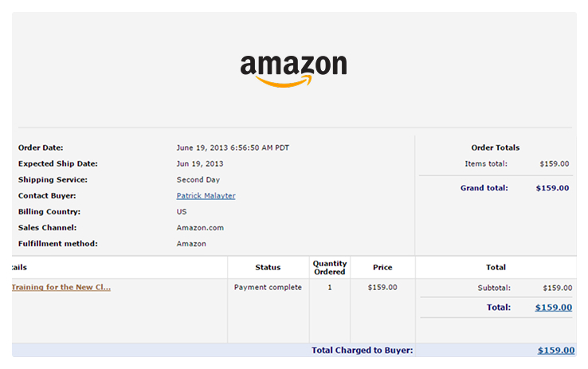Screen dimensions: 588x369
Task: Click the Items total amount
Action: coord(555,164)
